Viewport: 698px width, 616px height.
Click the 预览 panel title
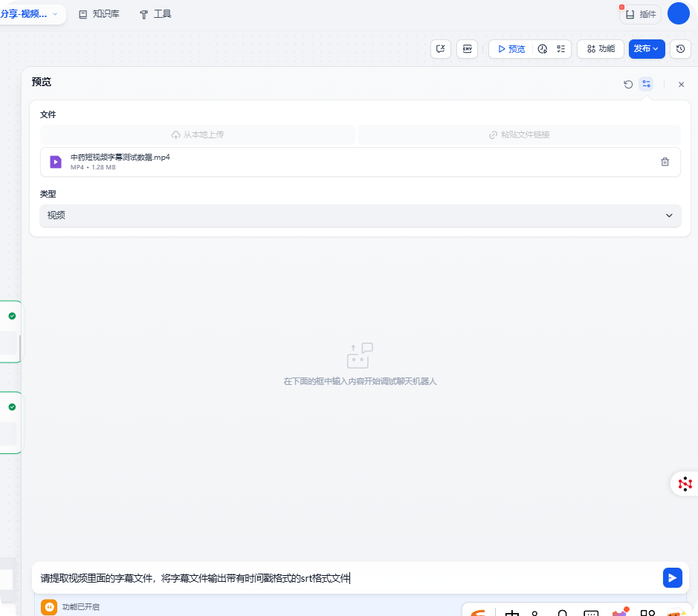tap(42, 82)
